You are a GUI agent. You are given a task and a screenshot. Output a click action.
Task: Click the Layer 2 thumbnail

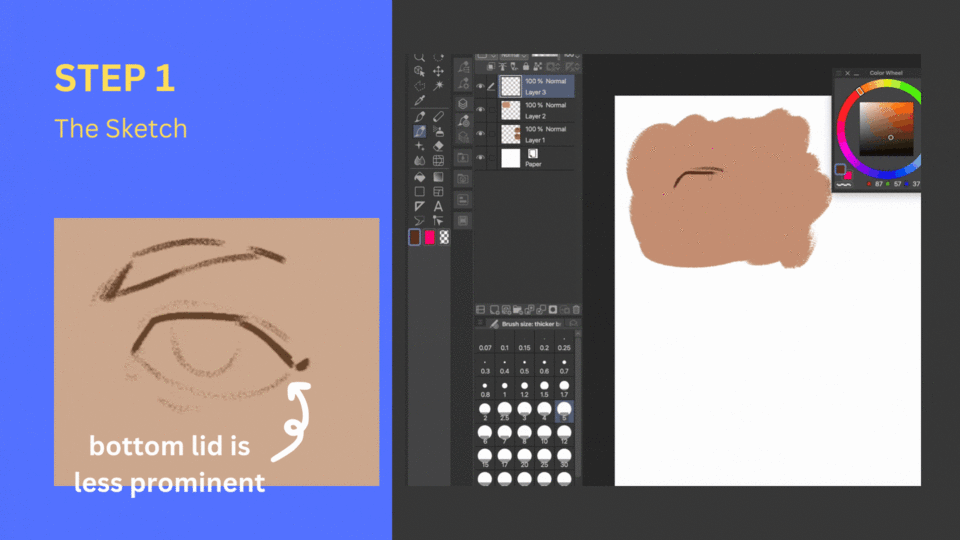point(510,110)
